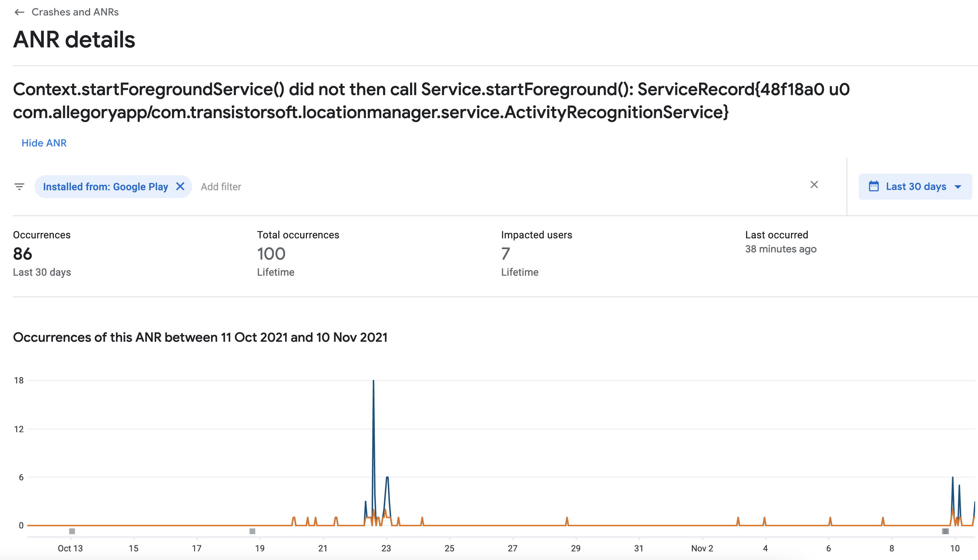
Task: Click the Impacted users count
Action: (504, 253)
